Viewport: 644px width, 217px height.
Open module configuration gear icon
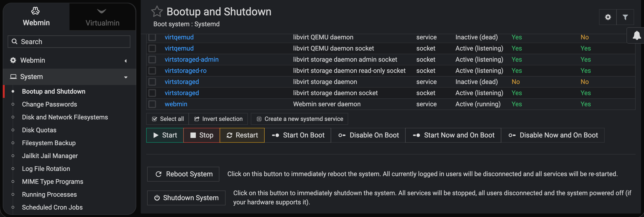[x=608, y=17]
